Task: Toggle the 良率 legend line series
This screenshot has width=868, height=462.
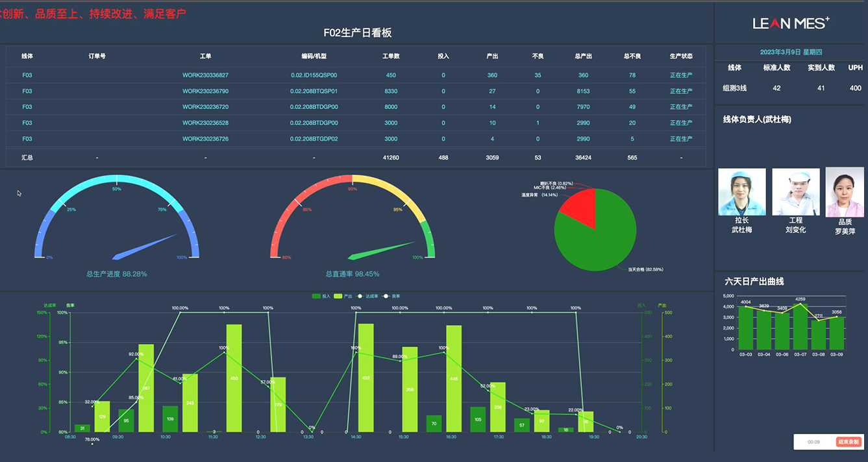Action: point(391,296)
